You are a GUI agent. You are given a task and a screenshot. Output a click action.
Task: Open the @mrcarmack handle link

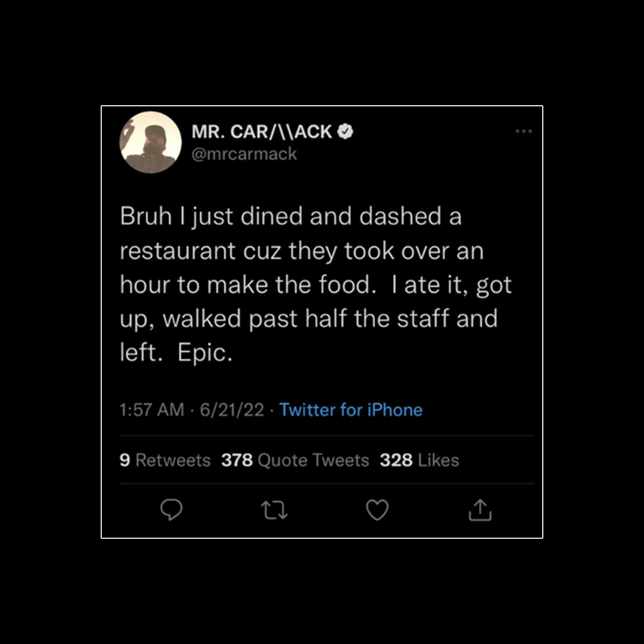pyautogui.click(x=244, y=154)
